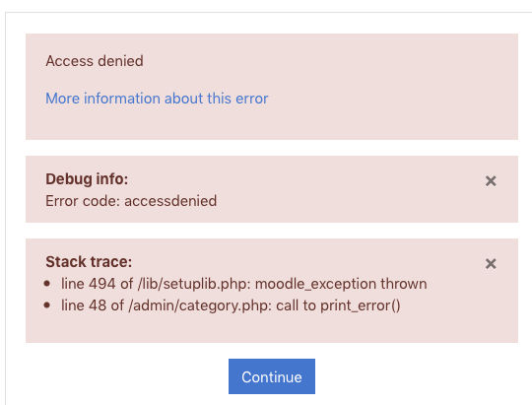The width and height of the screenshot is (532, 405).
Task: Click the /lib/setuplib.php path text
Action: [194, 284]
